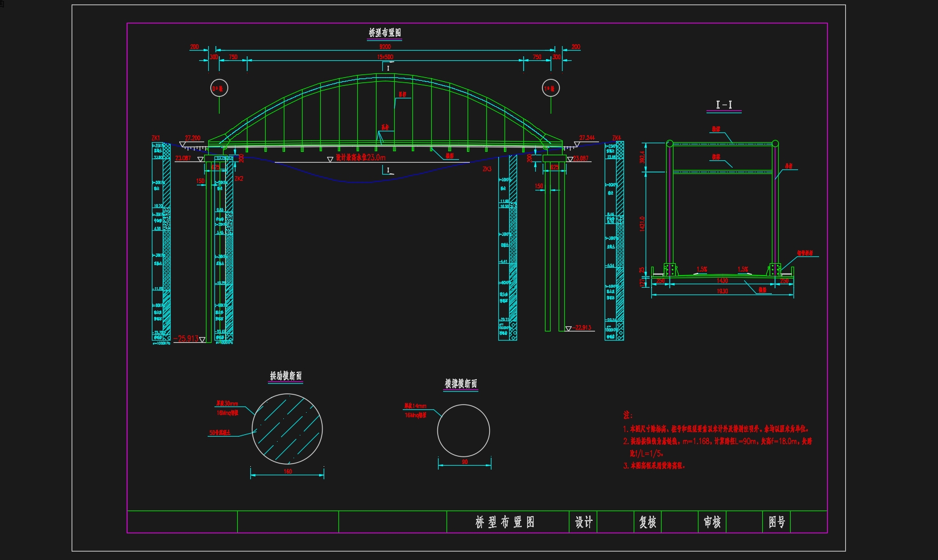938x560 pixels.
Task: Click the '90' diameter dimension
Action: click(x=465, y=462)
